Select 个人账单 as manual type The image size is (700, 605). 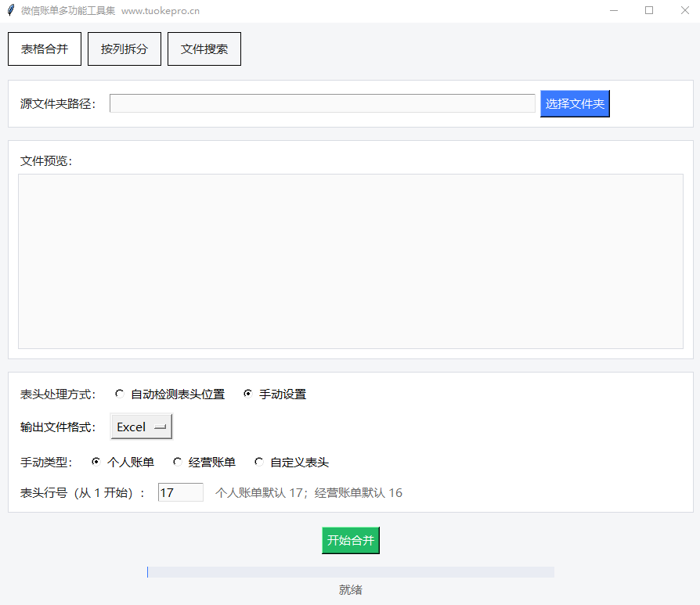pyautogui.click(x=96, y=462)
